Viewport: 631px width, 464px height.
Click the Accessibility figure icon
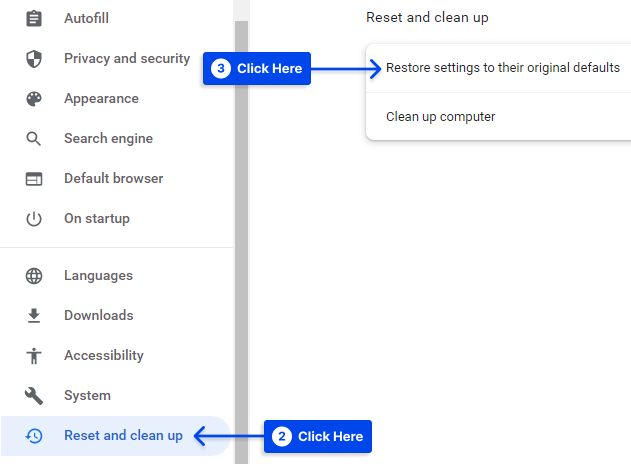point(34,356)
